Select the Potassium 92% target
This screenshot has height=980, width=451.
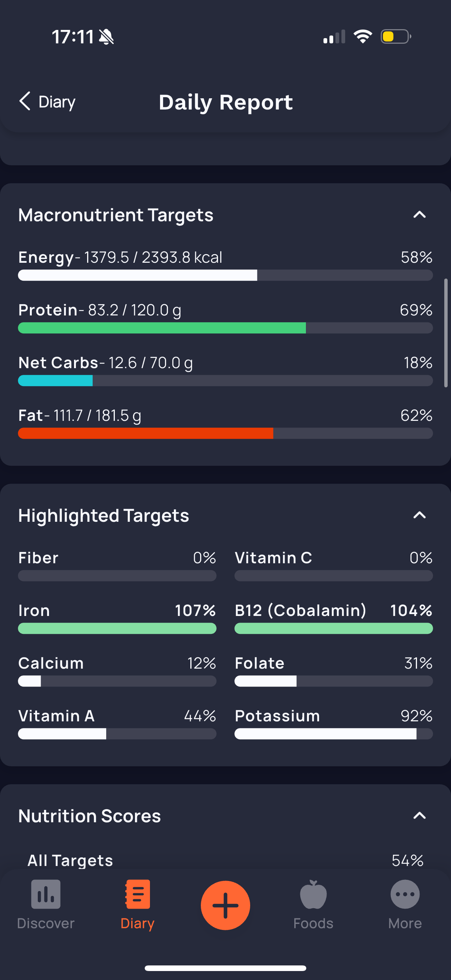[334, 724]
